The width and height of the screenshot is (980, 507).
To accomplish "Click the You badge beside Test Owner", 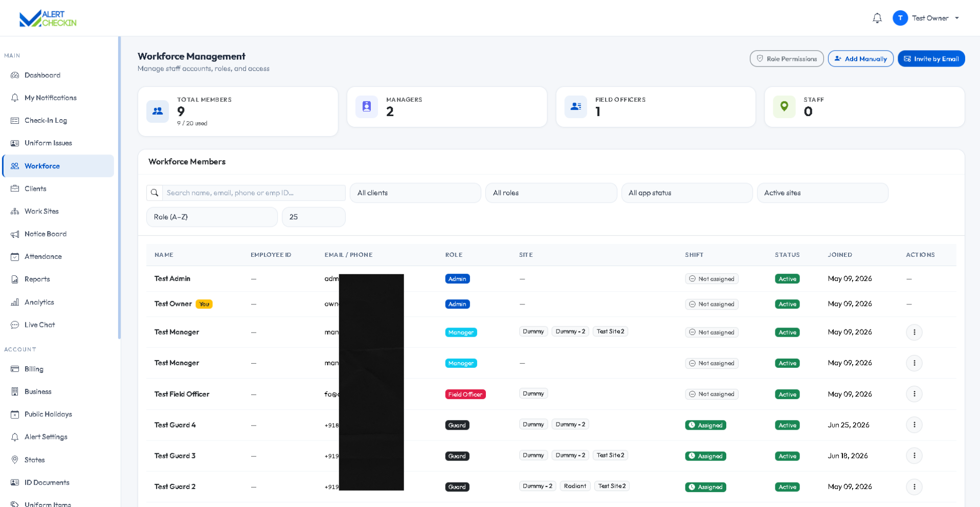I will tap(204, 304).
